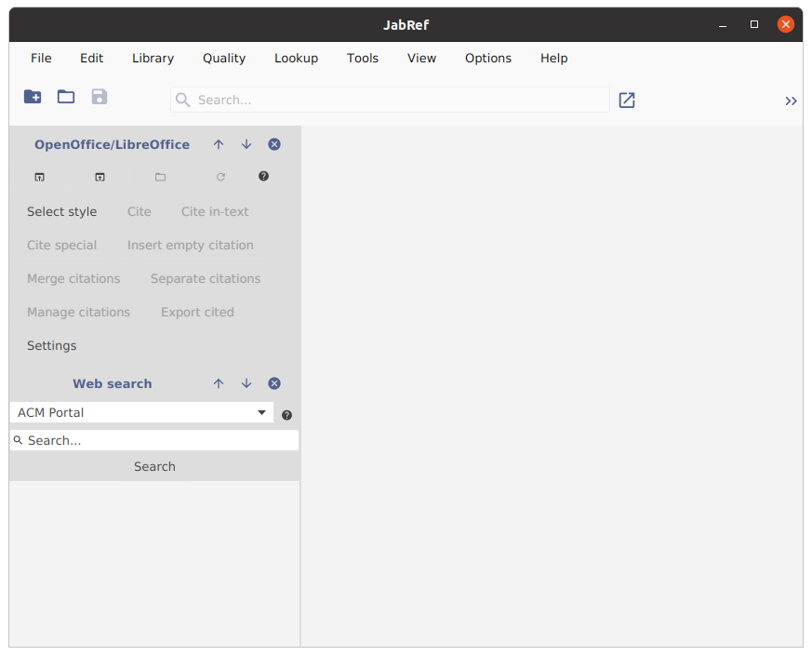The image size is (812, 656).
Task: Click the Manage citations button
Action: pyautogui.click(x=79, y=313)
